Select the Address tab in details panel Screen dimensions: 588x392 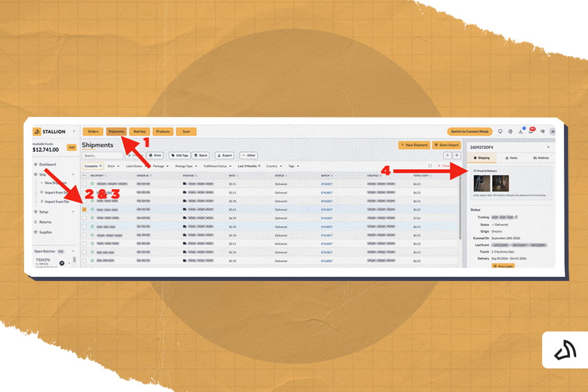tap(541, 158)
